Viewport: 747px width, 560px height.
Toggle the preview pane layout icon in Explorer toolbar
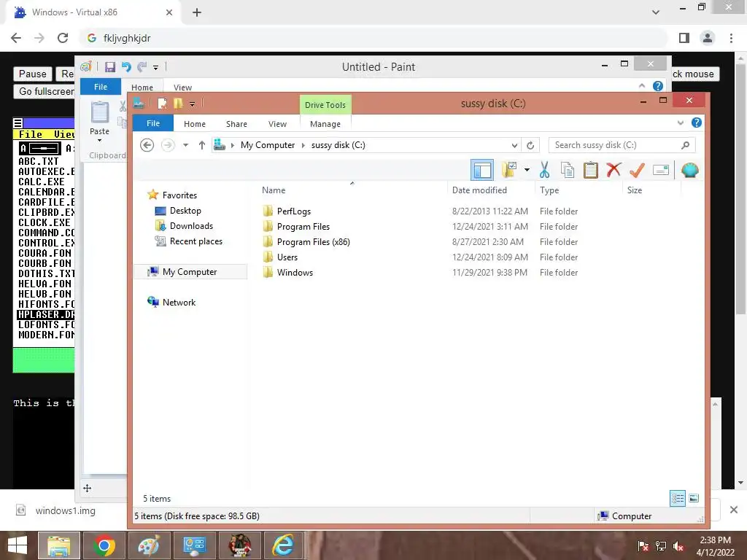click(481, 170)
